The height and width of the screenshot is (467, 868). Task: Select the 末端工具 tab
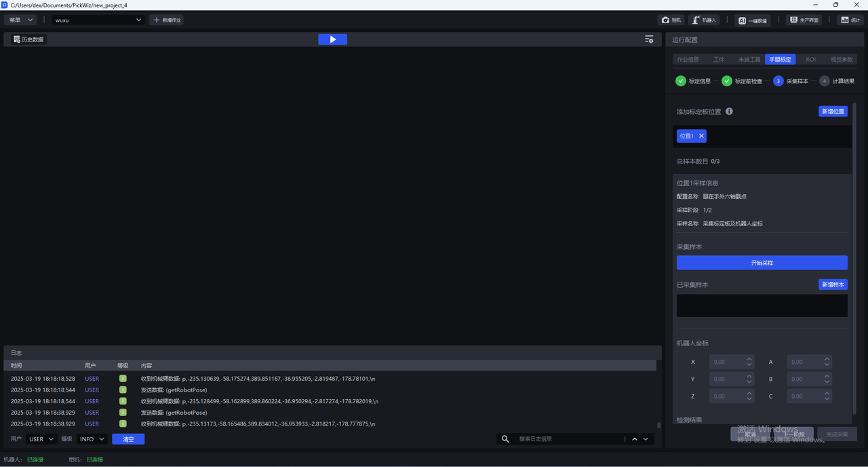749,60
